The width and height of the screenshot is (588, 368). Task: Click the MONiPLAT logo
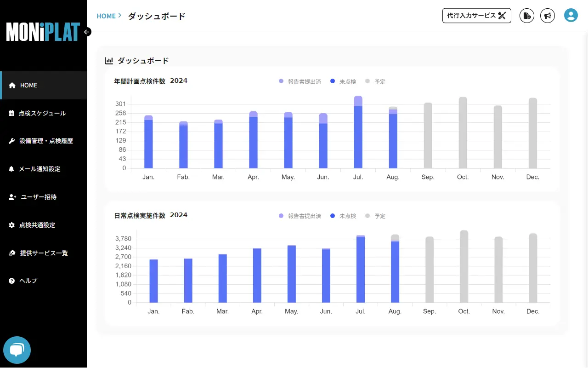tap(43, 32)
